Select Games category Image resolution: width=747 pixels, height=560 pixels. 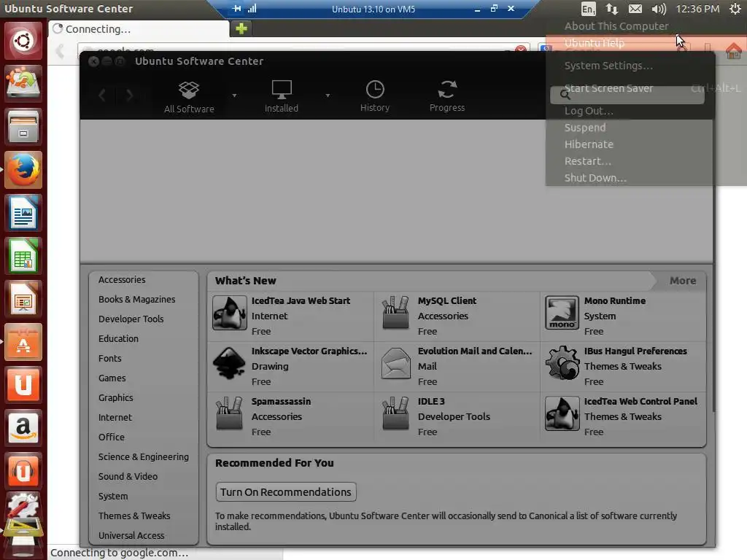pyautogui.click(x=112, y=378)
